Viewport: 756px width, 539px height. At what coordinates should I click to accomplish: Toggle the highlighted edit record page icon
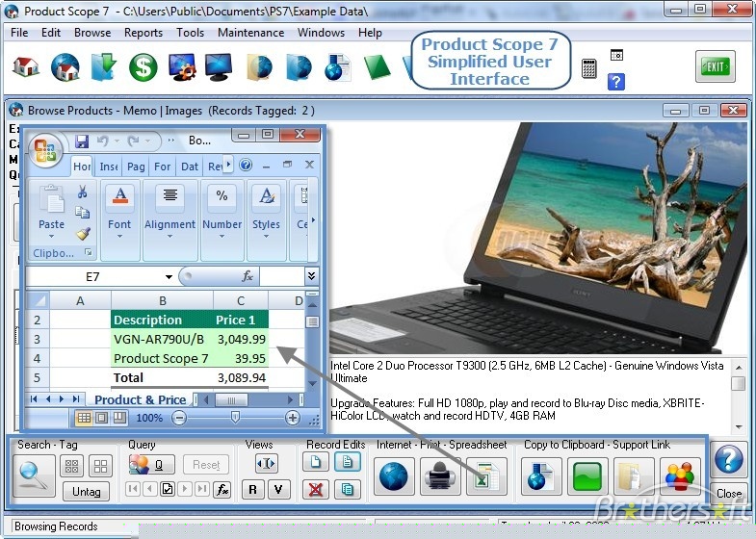[x=347, y=462]
